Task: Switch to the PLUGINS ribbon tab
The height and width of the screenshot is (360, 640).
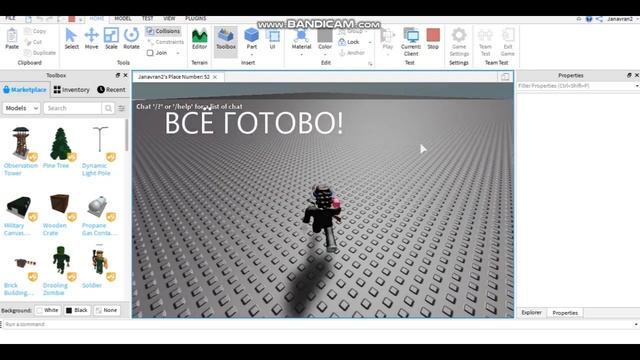Action: click(x=196, y=18)
